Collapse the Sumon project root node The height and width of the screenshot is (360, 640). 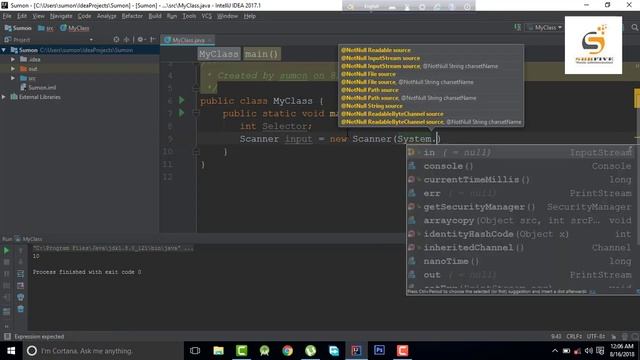pos(4,50)
